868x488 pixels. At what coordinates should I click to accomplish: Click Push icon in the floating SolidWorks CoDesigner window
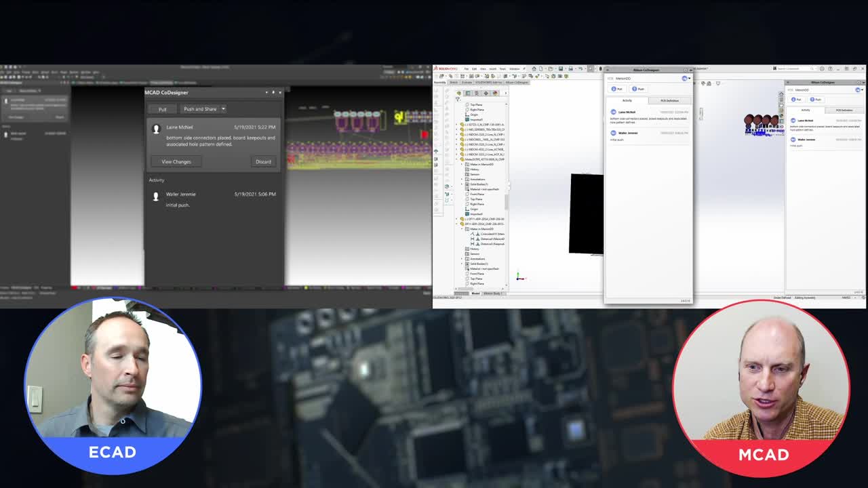tap(637, 89)
